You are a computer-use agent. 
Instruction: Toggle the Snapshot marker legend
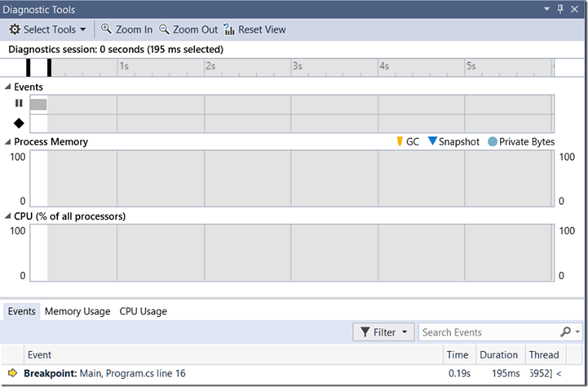(x=433, y=141)
